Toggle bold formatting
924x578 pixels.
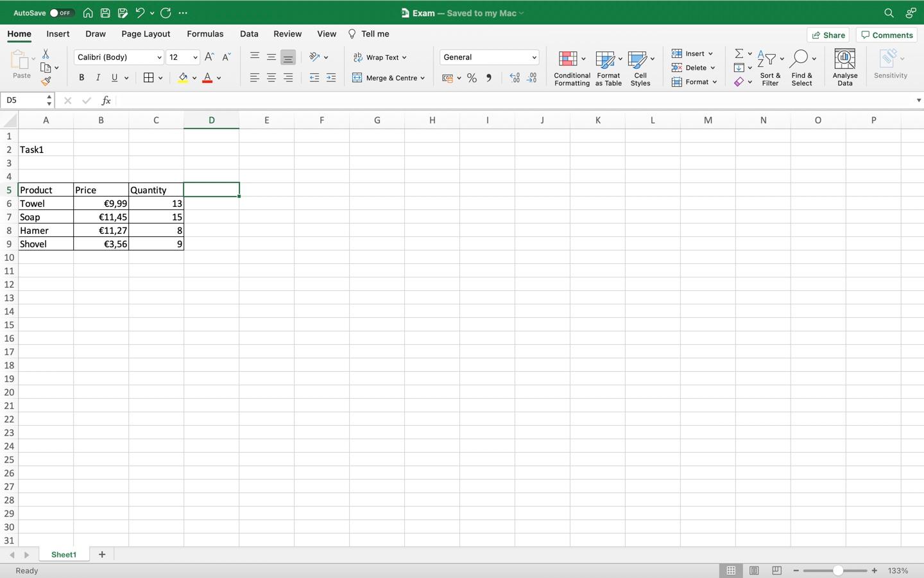(81, 78)
